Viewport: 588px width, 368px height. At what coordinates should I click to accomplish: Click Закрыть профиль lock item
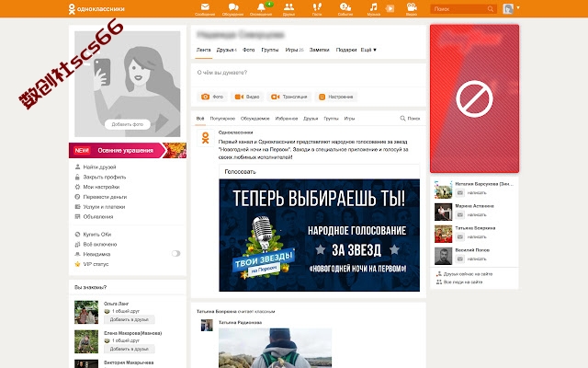[100, 177]
